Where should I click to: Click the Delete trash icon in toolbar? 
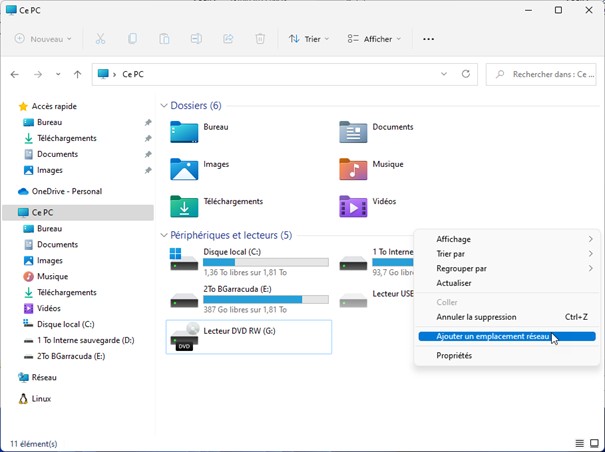(x=260, y=39)
